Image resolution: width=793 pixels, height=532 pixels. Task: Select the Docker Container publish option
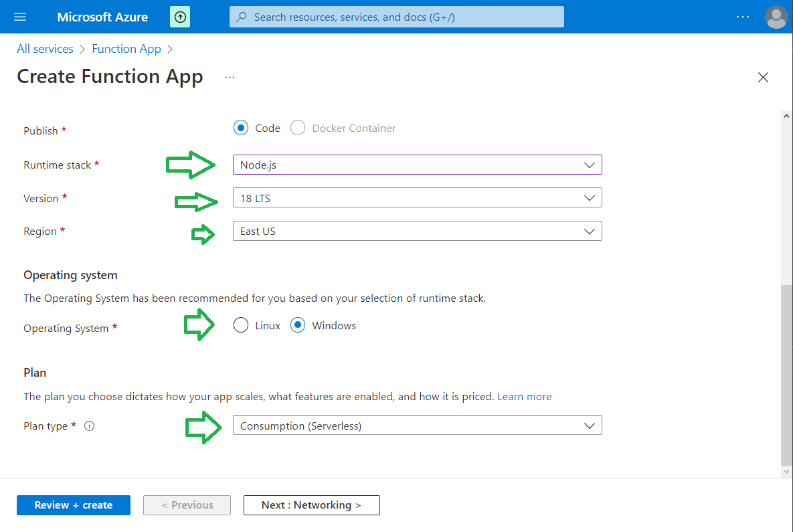(298, 128)
